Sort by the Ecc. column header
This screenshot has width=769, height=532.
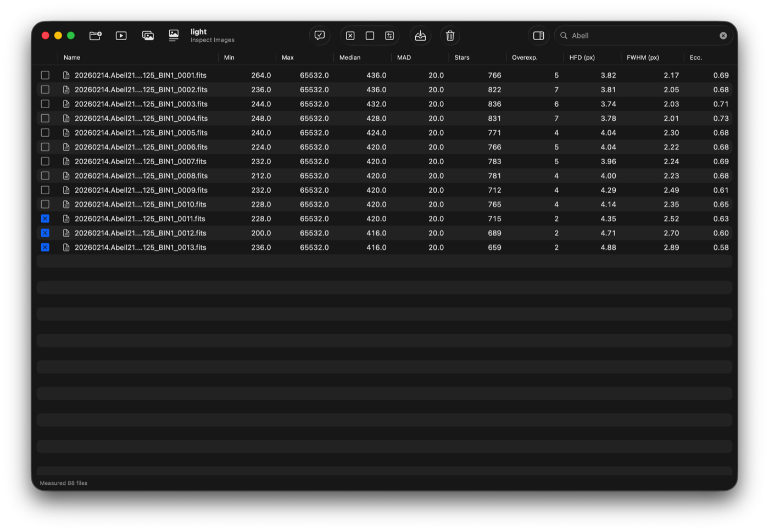coord(696,58)
